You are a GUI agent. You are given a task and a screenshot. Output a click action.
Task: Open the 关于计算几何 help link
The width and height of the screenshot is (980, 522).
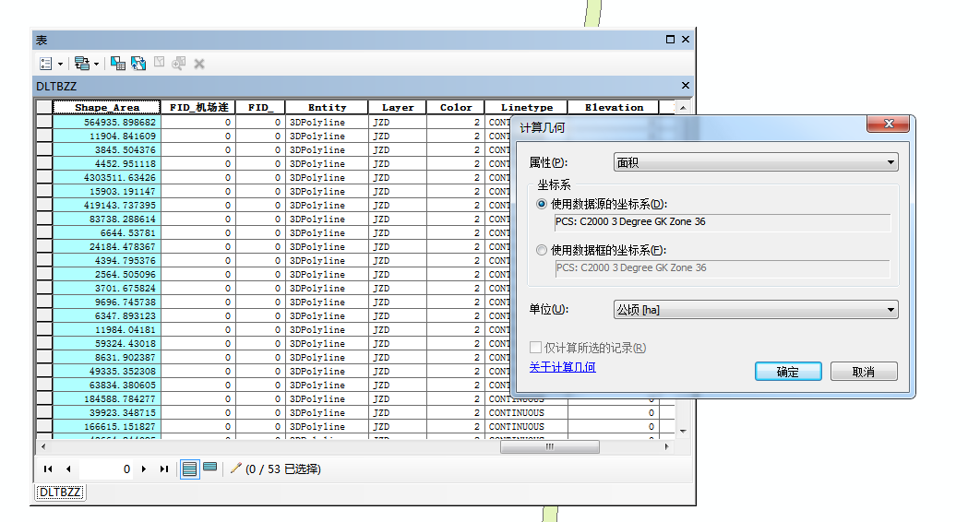562,367
